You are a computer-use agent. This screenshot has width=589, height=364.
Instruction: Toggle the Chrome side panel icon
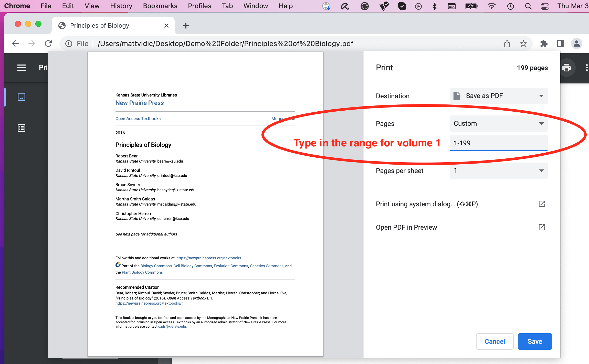(560, 44)
